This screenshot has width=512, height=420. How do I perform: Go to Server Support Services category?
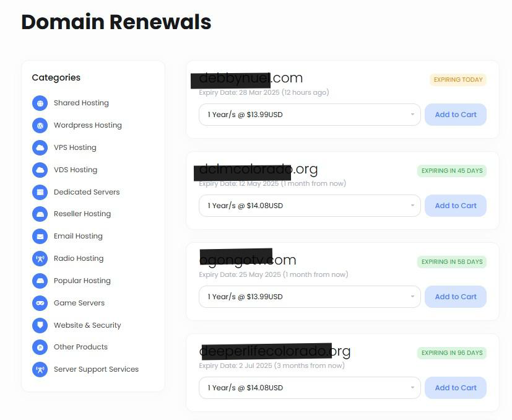96,369
